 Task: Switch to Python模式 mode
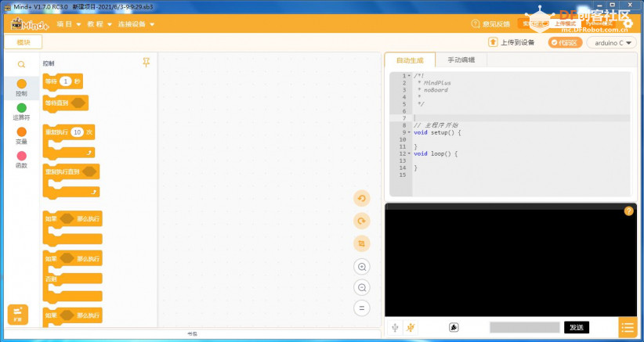point(599,23)
